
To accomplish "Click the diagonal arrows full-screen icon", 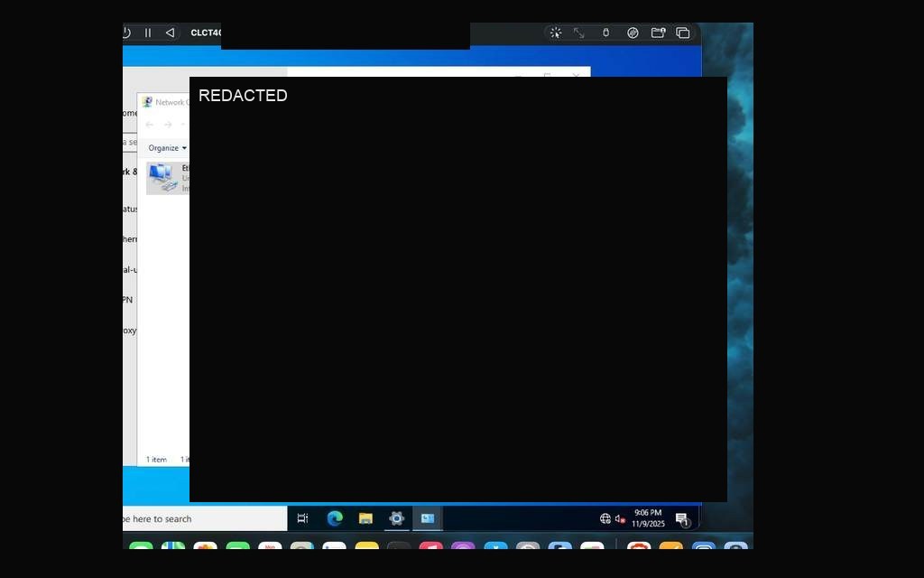I will [x=579, y=33].
